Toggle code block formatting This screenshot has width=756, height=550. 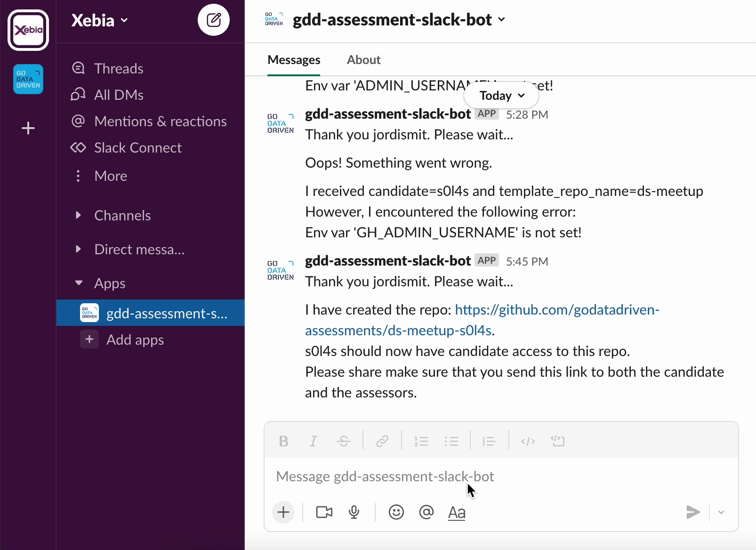[558, 441]
